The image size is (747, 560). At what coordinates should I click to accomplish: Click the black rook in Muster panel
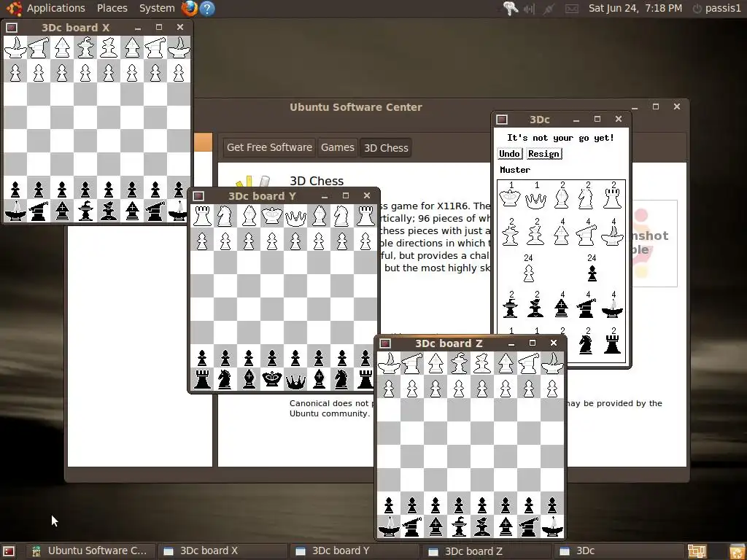point(613,344)
